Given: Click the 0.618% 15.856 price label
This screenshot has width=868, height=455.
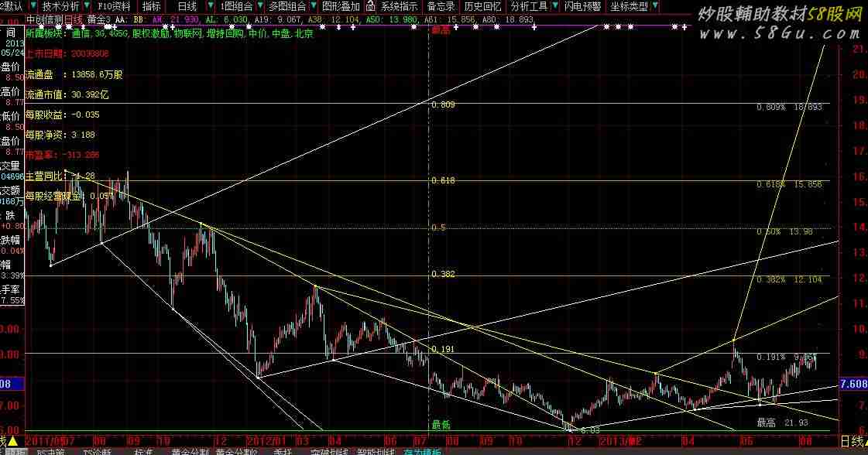Looking at the screenshot, I should [789, 183].
